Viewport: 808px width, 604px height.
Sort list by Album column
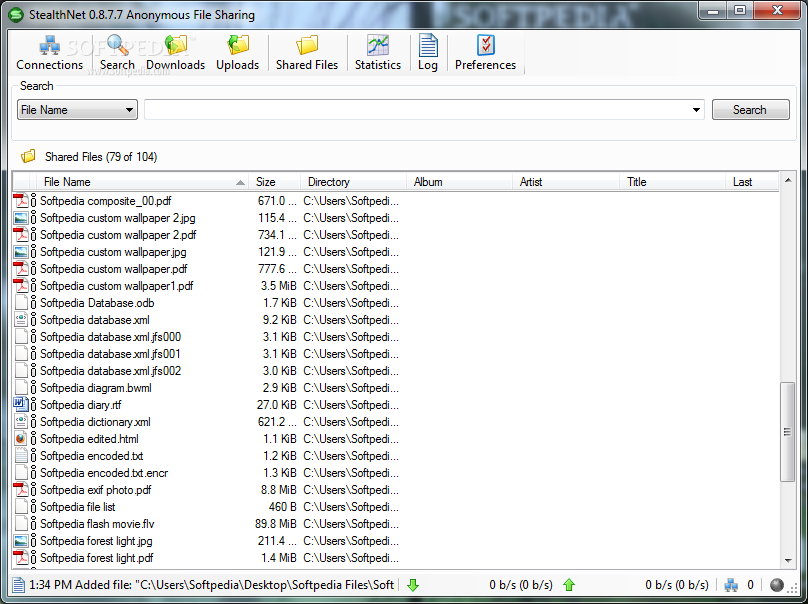pyautogui.click(x=460, y=182)
